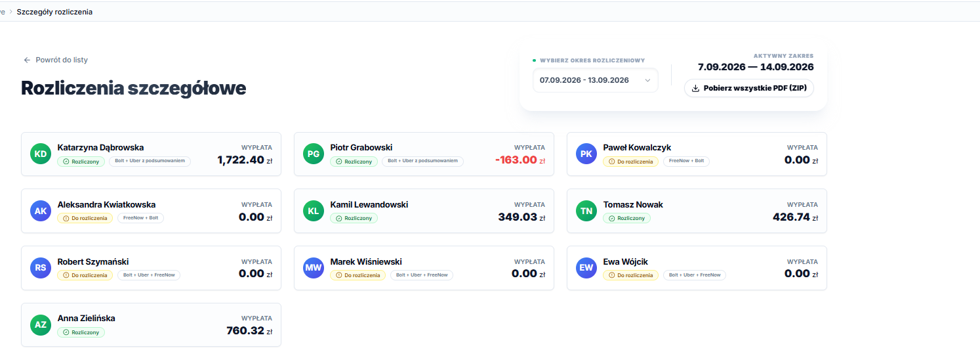Screen dimensions: 980x354
Task: Click the Szczegóły rozliczenia breadcrumb
Action: tap(55, 12)
